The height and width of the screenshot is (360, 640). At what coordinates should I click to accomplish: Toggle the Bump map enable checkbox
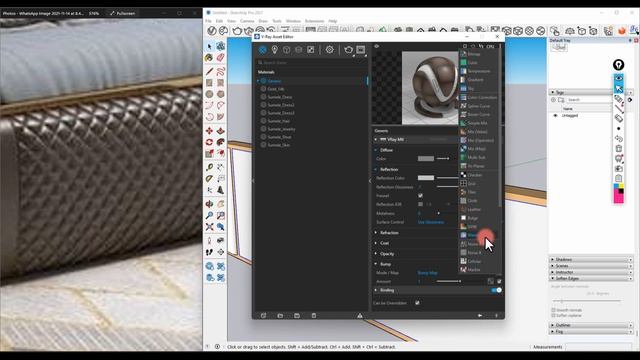tap(499, 281)
